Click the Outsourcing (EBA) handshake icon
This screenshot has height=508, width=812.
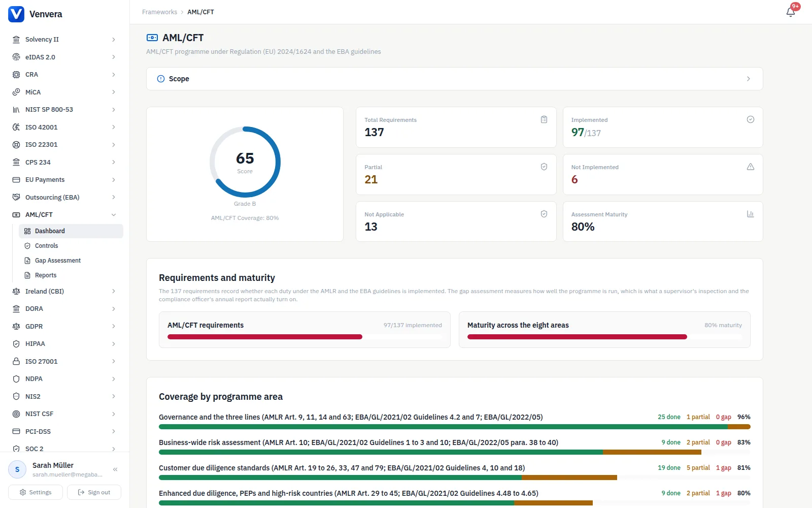(16, 197)
